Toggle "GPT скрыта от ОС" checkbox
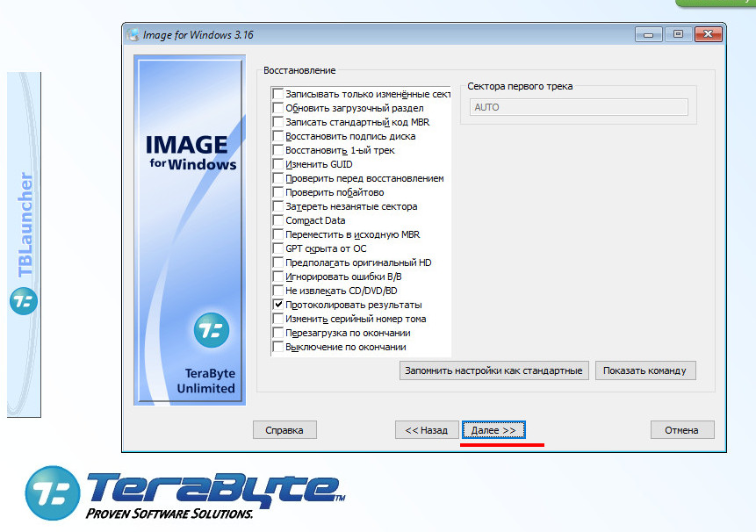 [278, 248]
